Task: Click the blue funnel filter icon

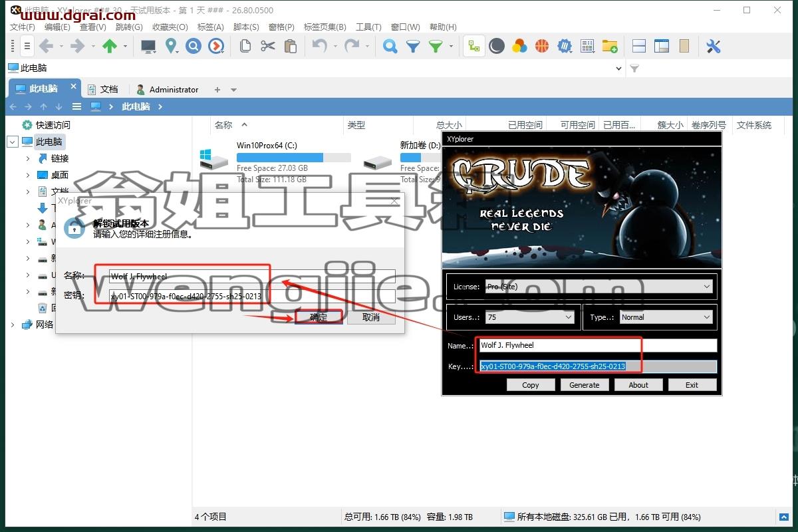Action: 413,46
